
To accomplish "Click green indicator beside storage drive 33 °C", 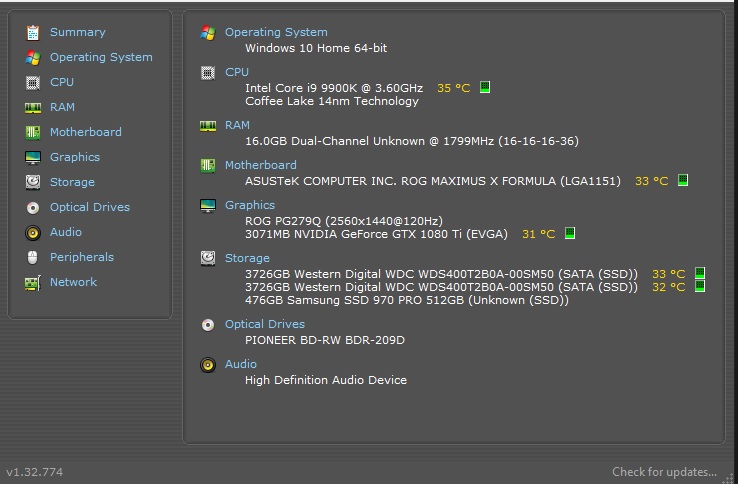I will 700,273.
